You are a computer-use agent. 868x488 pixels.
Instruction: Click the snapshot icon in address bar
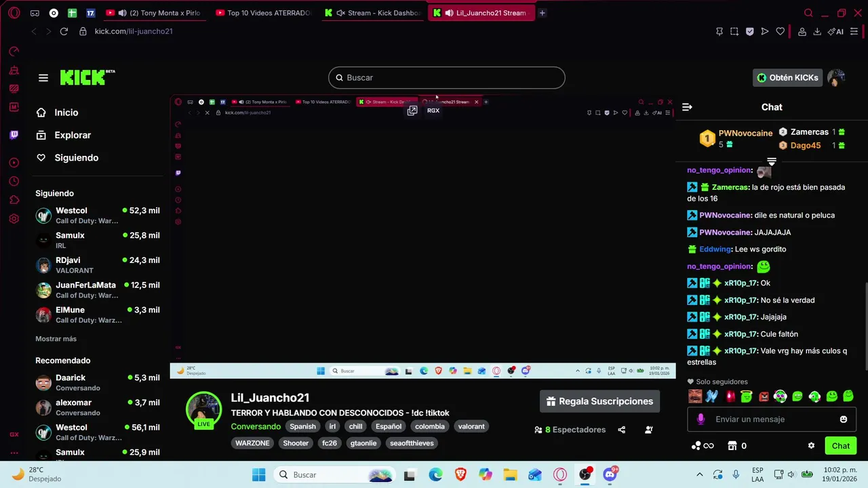pyautogui.click(x=734, y=31)
